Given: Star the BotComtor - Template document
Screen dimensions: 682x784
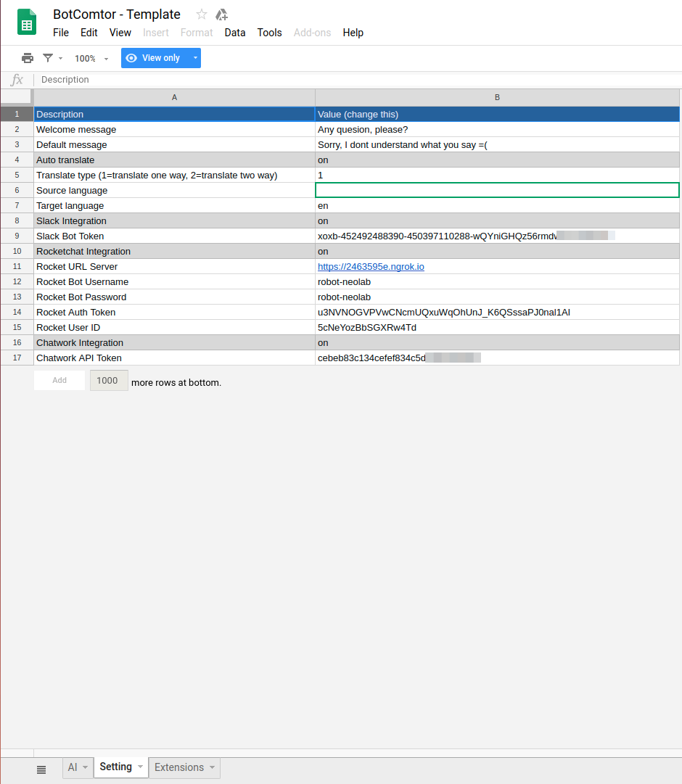Looking at the screenshot, I should point(201,15).
